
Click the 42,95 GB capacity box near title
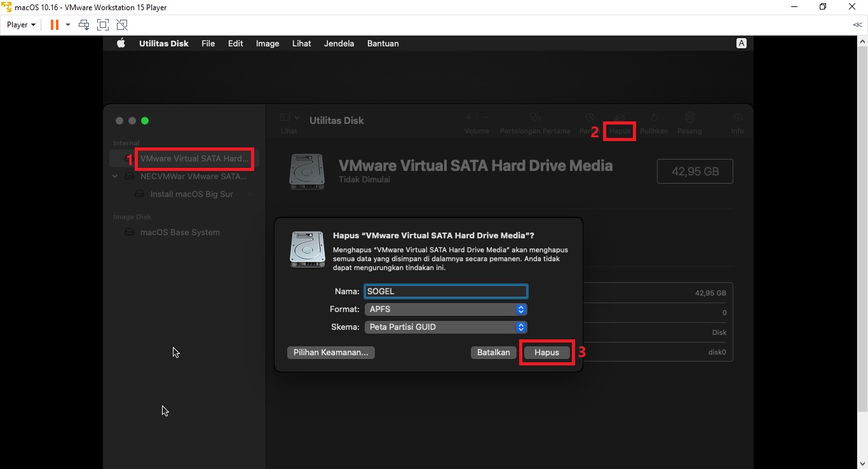click(x=695, y=172)
